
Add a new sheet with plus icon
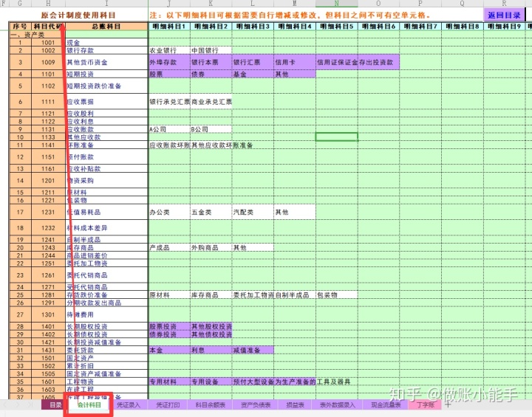(448, 404)
